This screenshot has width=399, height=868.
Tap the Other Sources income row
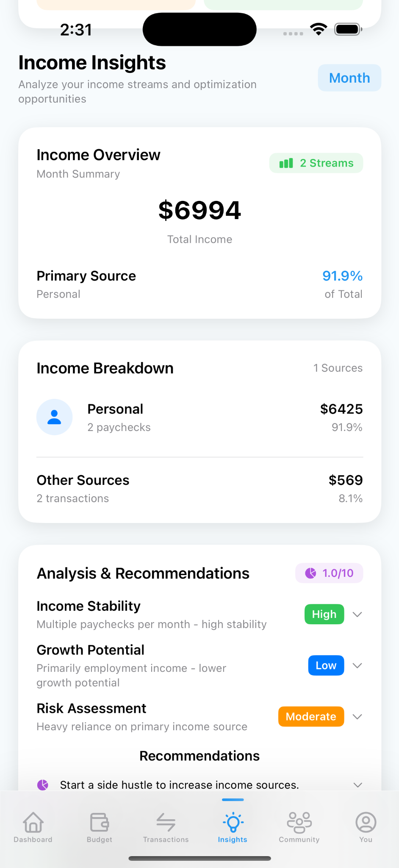point(199,488)
